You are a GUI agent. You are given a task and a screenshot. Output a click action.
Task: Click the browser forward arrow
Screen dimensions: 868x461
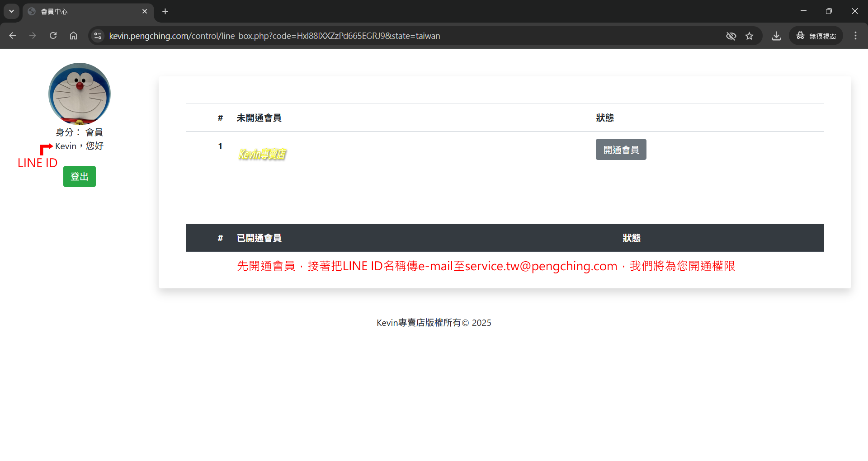33,36
